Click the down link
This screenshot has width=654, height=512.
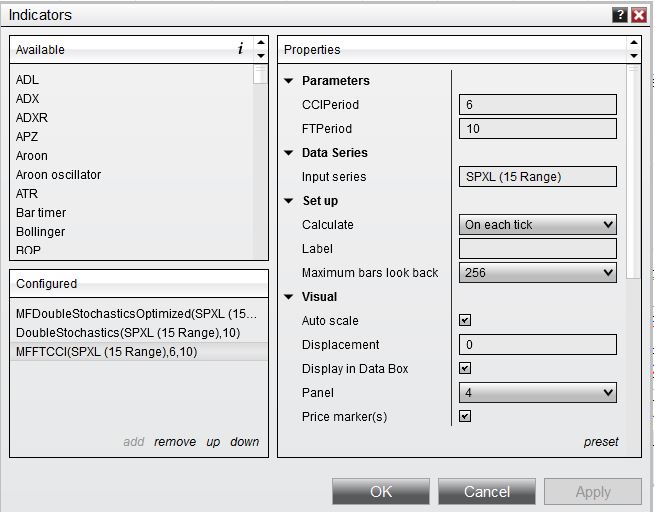tap(245, 442)
